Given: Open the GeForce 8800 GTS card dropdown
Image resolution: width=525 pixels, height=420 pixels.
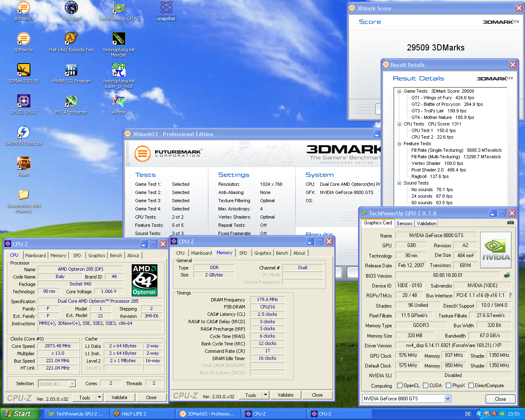Looking at the screenshot, I should pyautogui.click(x=447, y=399).
